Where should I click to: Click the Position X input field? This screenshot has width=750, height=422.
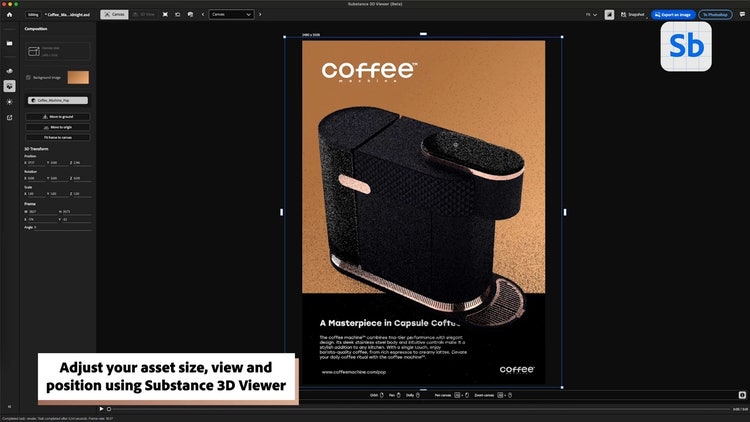(x=35, y=163)
